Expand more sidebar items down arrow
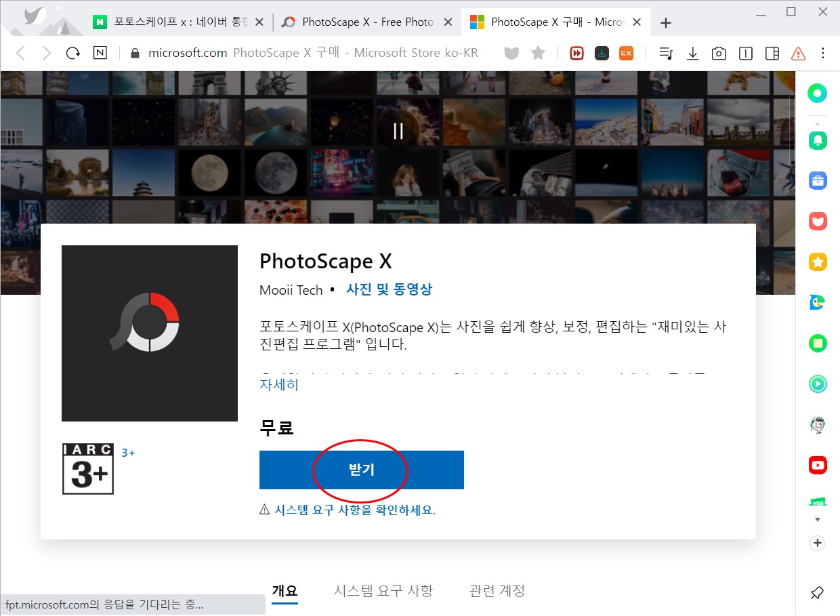The height and width of the screenshot is (616, 840). (818, 520)
